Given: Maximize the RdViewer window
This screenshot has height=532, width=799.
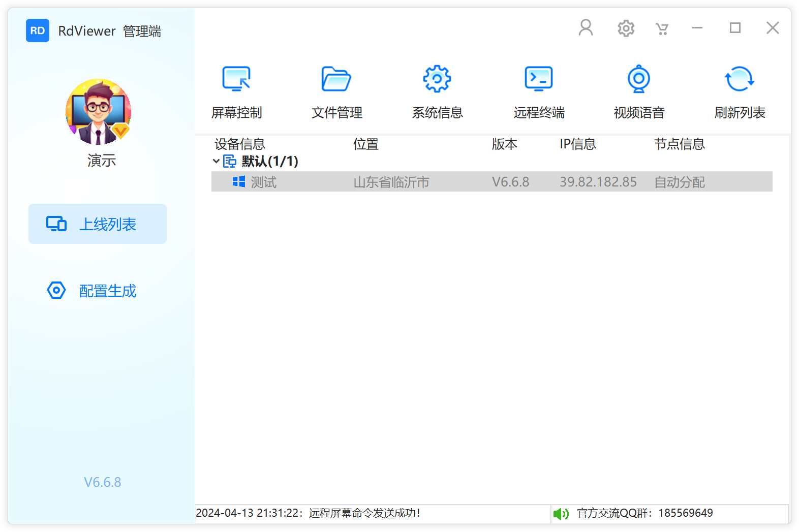Looking at the screenshot, I should [x=735, y=28].
